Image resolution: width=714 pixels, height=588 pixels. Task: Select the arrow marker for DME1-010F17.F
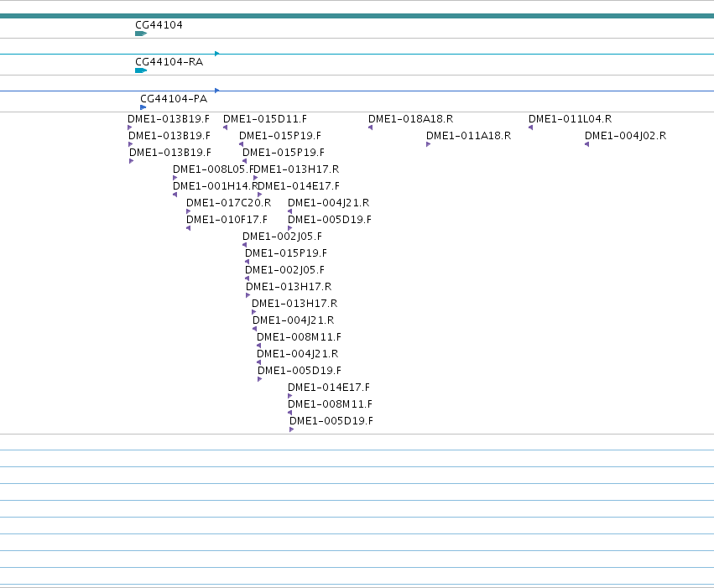[x=188, y=228]
